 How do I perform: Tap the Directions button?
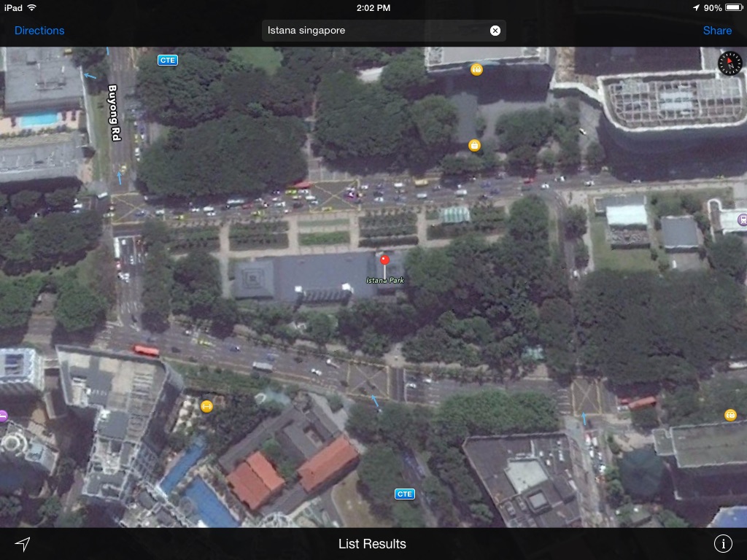tap(39, 31)
